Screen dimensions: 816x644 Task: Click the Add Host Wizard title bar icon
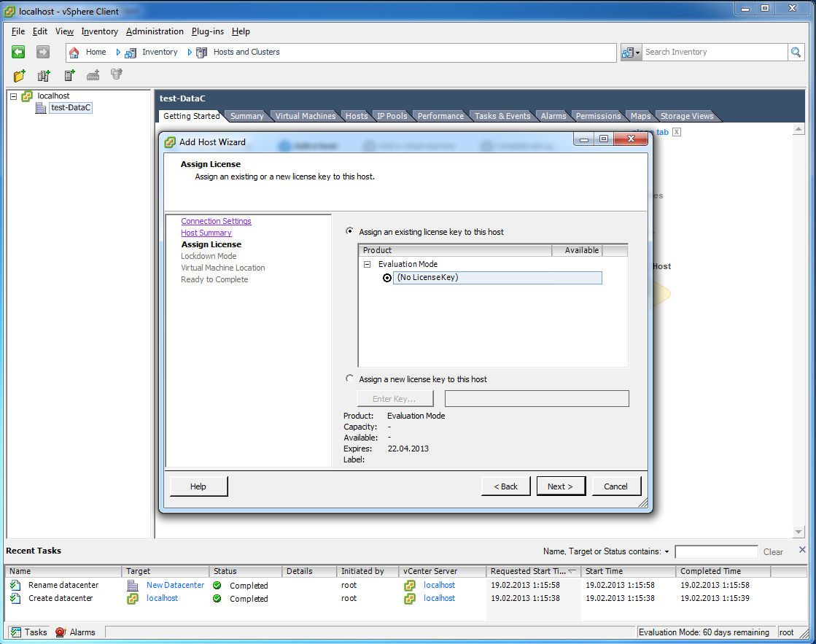pos(170,142)
